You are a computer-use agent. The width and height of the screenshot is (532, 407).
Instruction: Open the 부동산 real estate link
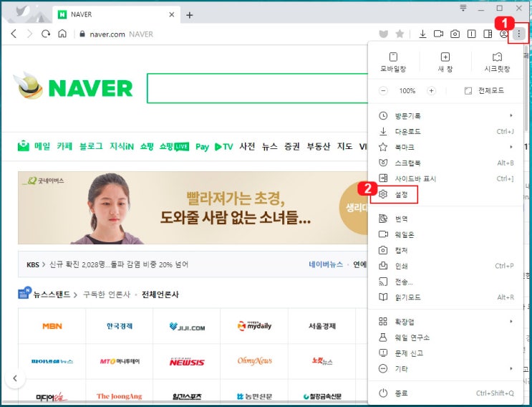pos(318,146)
